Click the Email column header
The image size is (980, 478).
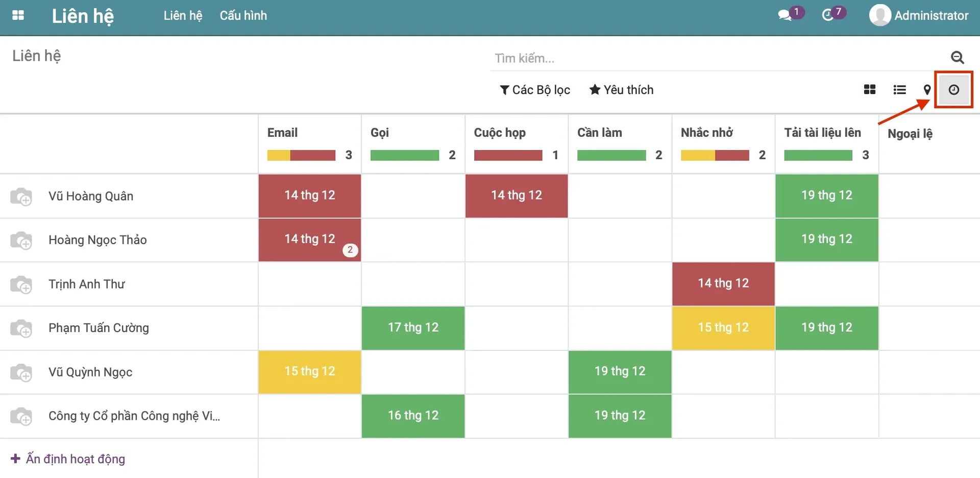coord(282,133)
